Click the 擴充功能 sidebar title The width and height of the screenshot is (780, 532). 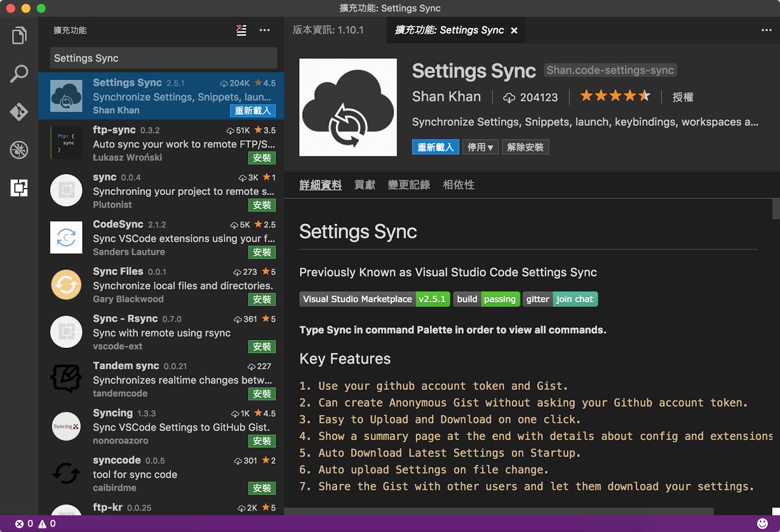coord(70,30)
